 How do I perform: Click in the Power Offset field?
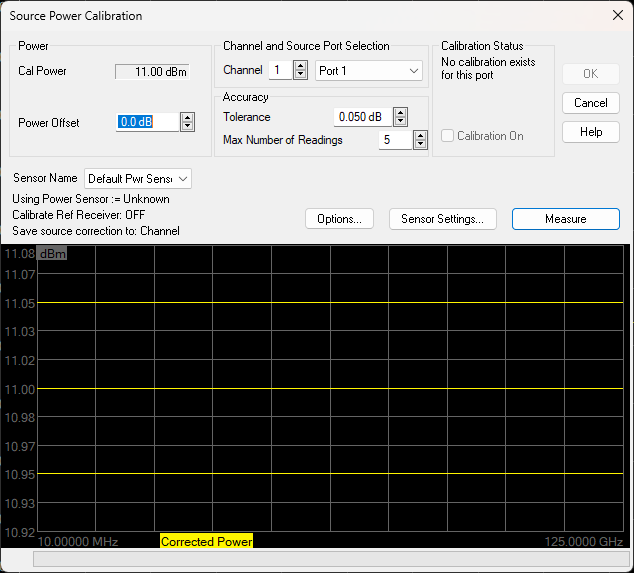coord(147,122)
